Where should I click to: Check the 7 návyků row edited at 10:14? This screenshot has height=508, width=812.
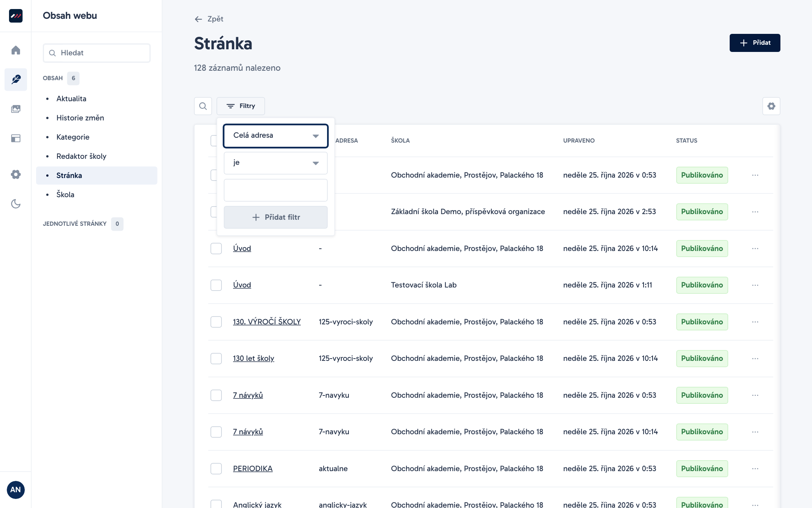coord(216,432)
